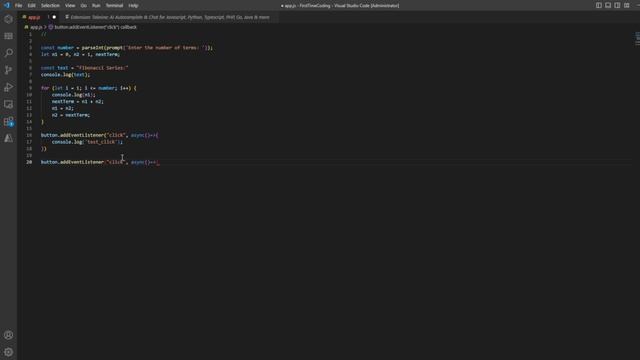Click the console.log 'test_click' line

(x=87, y=142)
